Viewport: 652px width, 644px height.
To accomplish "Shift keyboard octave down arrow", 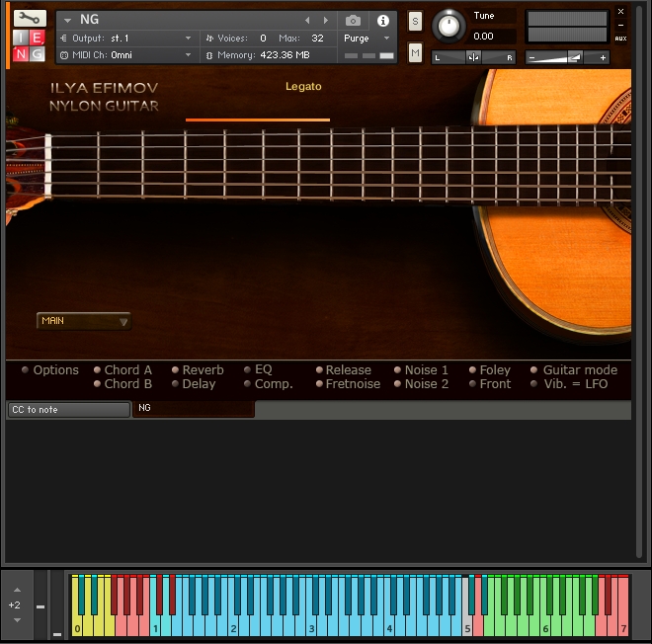I will coord(17,620).
